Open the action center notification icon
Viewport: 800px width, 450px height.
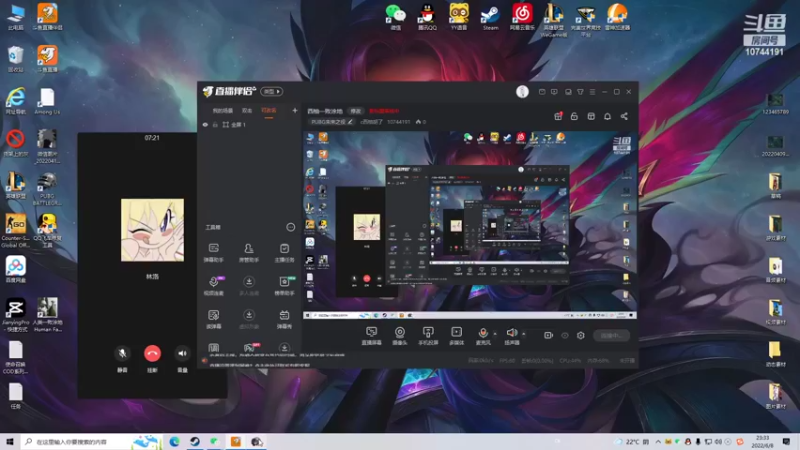(786, 441)
